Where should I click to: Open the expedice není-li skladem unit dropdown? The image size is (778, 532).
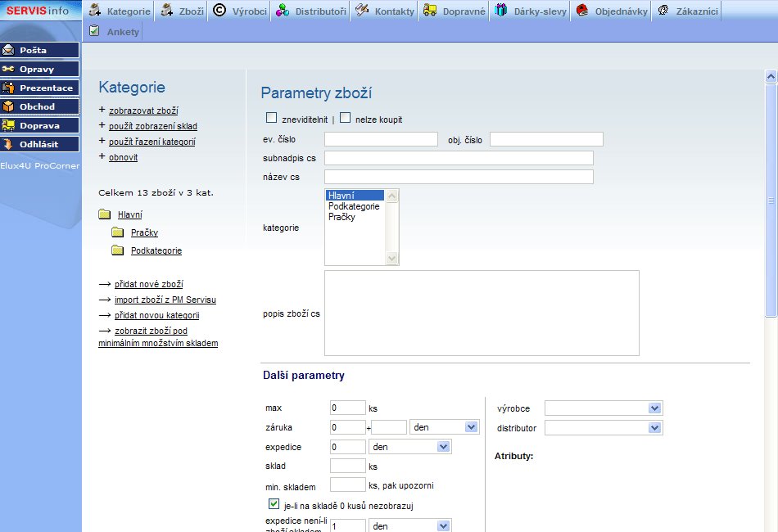[x=409, y=525]
